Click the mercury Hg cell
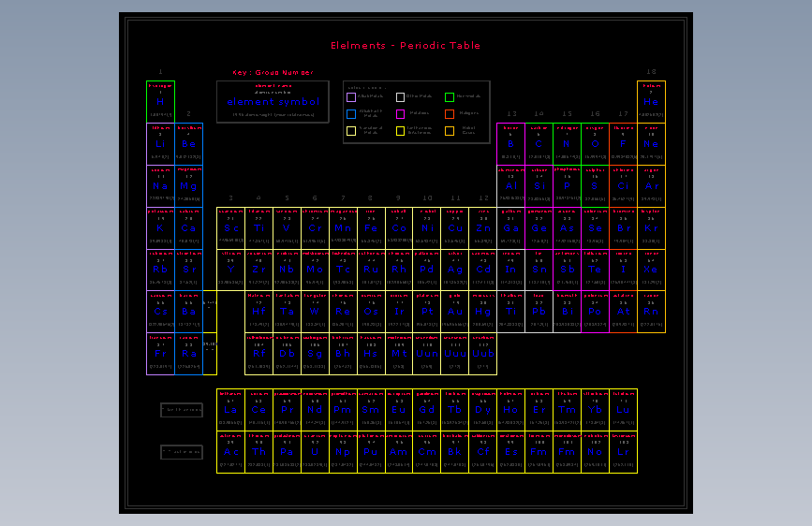 [482, 312]
